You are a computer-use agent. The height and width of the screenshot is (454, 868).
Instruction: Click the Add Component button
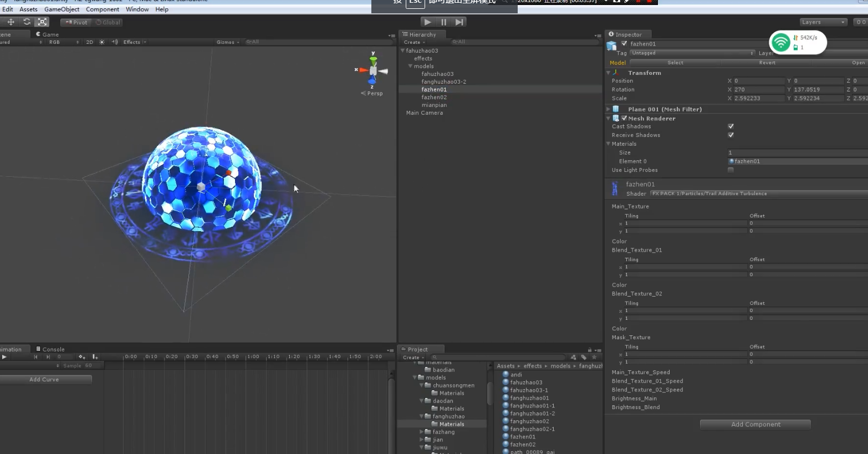pyautogui.click(x=755, y=425)
